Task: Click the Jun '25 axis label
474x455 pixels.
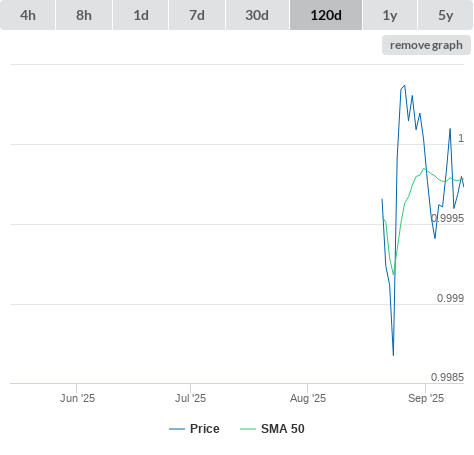Action: point(77,398)
